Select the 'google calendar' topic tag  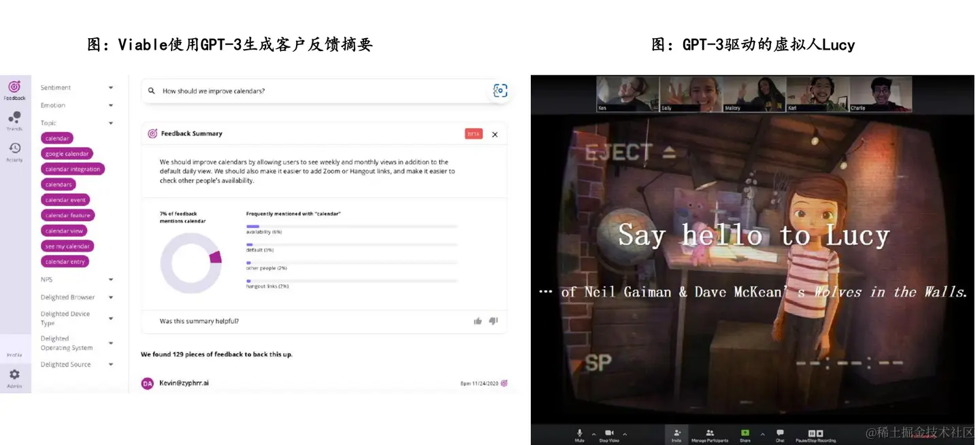point(67,154)
